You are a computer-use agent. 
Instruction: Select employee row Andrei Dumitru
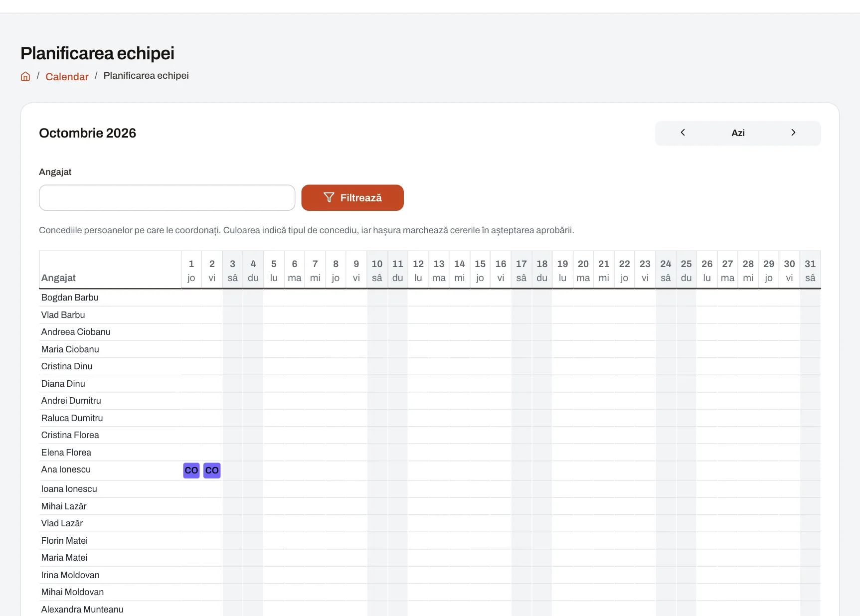430,401
